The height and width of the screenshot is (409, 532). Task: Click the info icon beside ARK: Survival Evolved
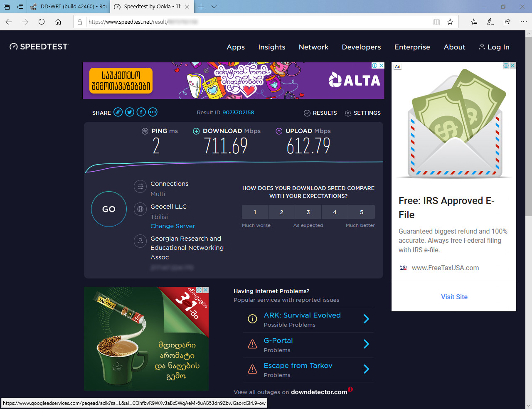[252, 319]
